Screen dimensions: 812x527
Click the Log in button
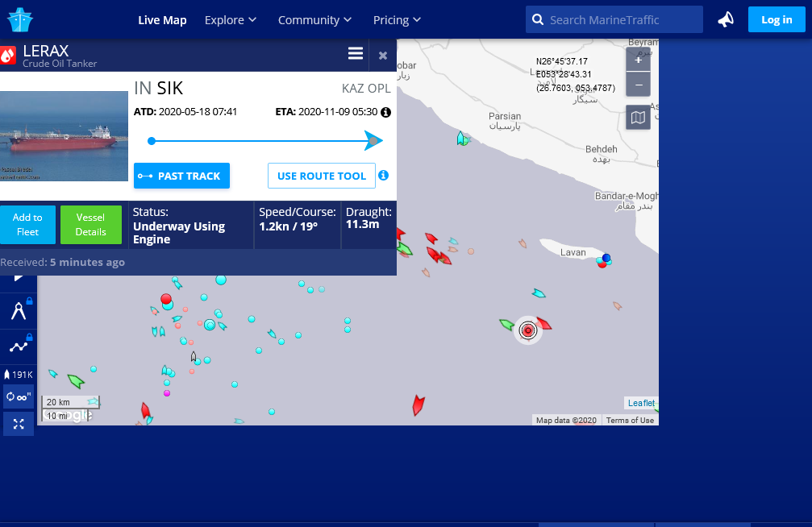tap(777, 19)
